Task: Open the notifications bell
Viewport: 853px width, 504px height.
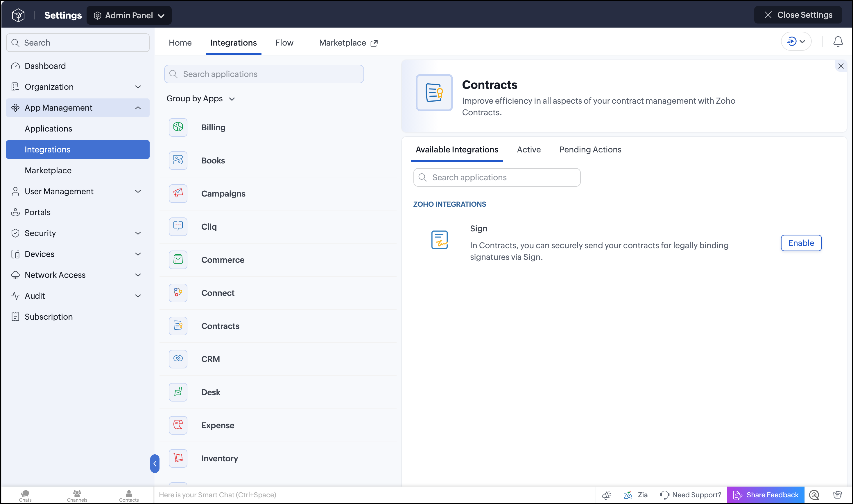Action: click(x=838, y=42)
